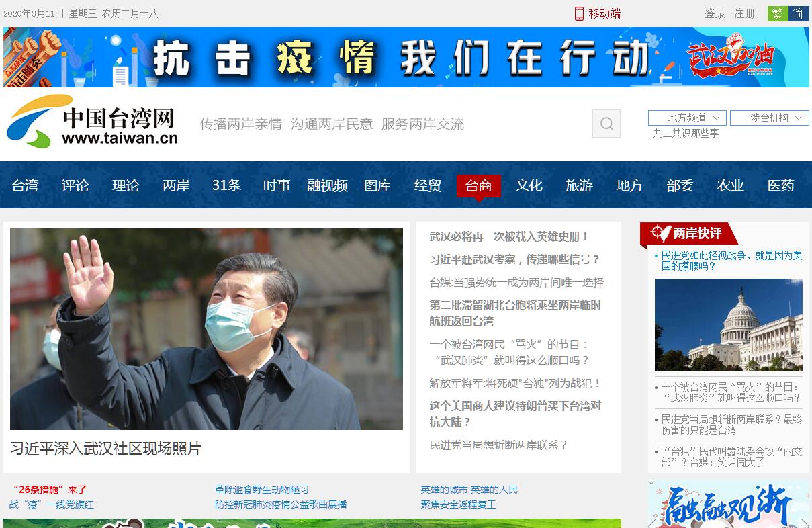Screen dimensions: 812x528
Task: Open the main Wuhan community photo
Action: click(206, 329)
